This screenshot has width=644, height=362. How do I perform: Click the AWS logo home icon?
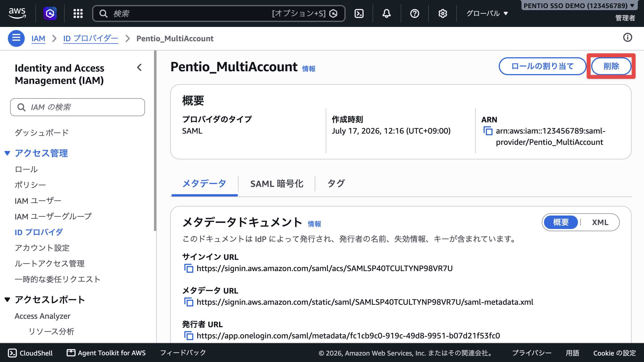pyautogui.click(x=17, y=13)
